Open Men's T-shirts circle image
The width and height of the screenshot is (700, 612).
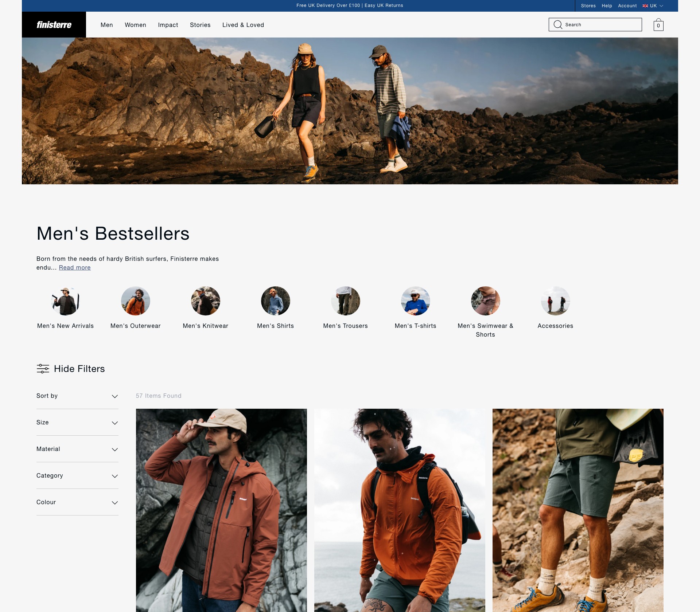[x=416, y=301]
